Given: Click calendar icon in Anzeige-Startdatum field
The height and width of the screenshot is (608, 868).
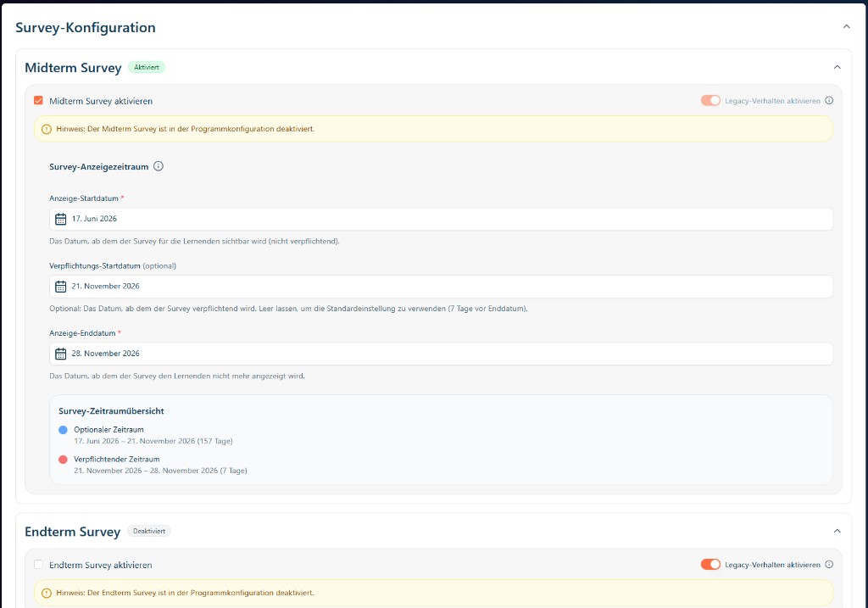Looking at the screenshot, I should click(x=61, y=219).
